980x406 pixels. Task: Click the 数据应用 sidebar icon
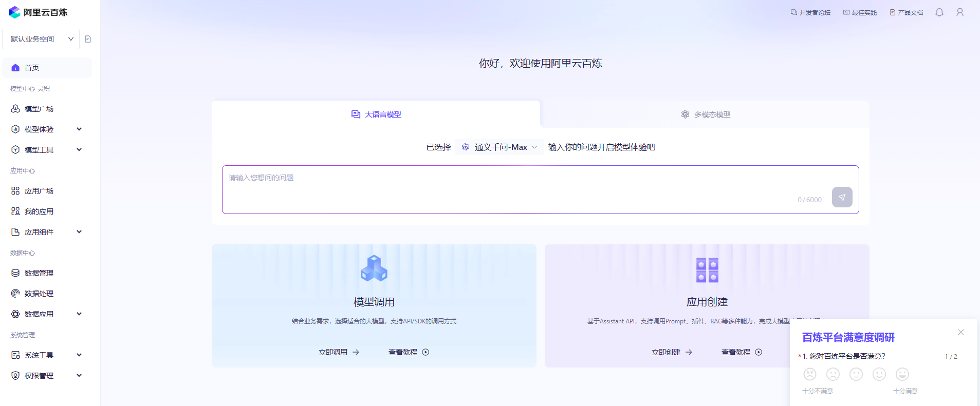[15, 314]
